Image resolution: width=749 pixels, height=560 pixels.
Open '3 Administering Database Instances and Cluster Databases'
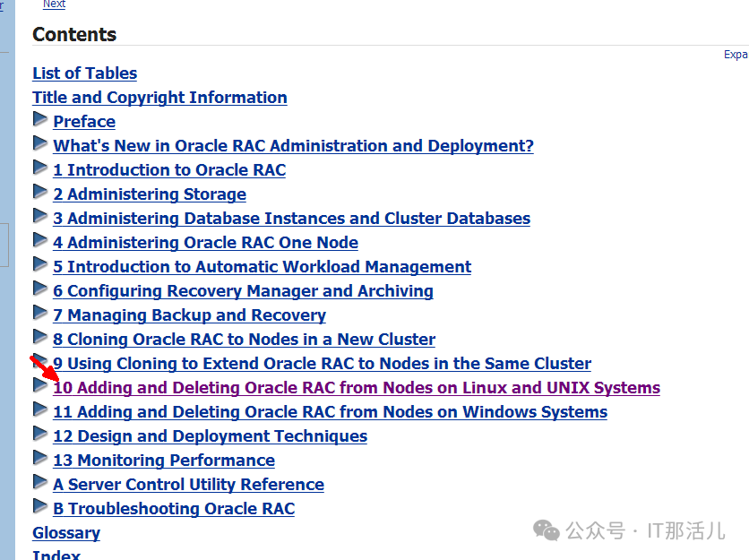[291, 219]
